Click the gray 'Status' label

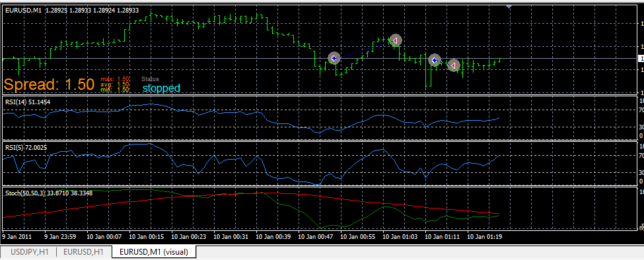(150, 79)
